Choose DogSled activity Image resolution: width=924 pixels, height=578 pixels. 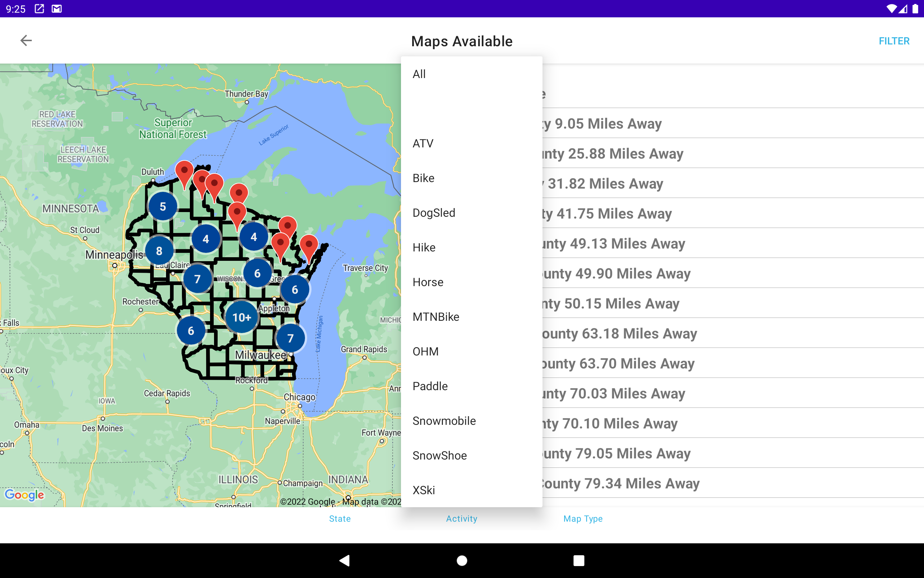471,213
